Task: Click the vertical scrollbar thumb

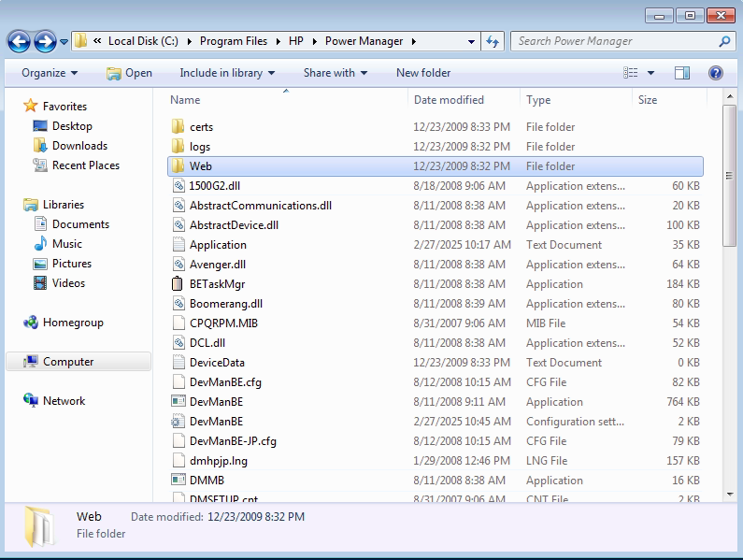Action: click(x=730, y=176)
